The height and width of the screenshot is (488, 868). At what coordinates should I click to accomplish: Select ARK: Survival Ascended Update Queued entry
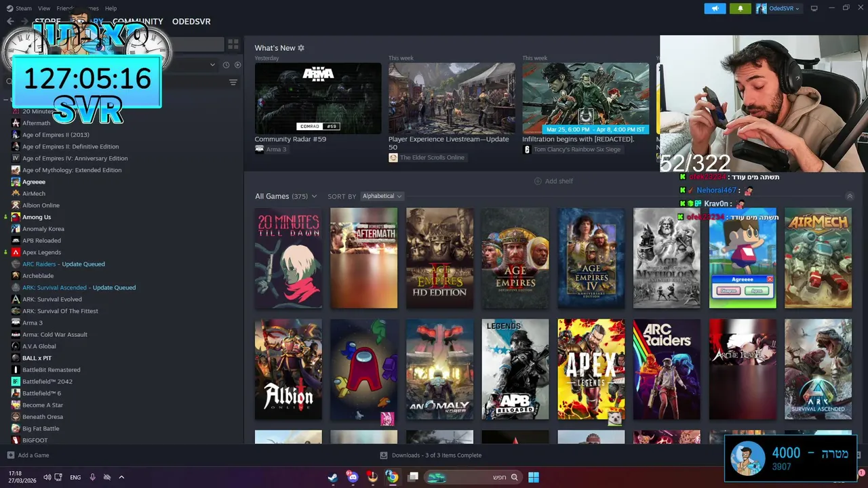click(x=79, y=287)
